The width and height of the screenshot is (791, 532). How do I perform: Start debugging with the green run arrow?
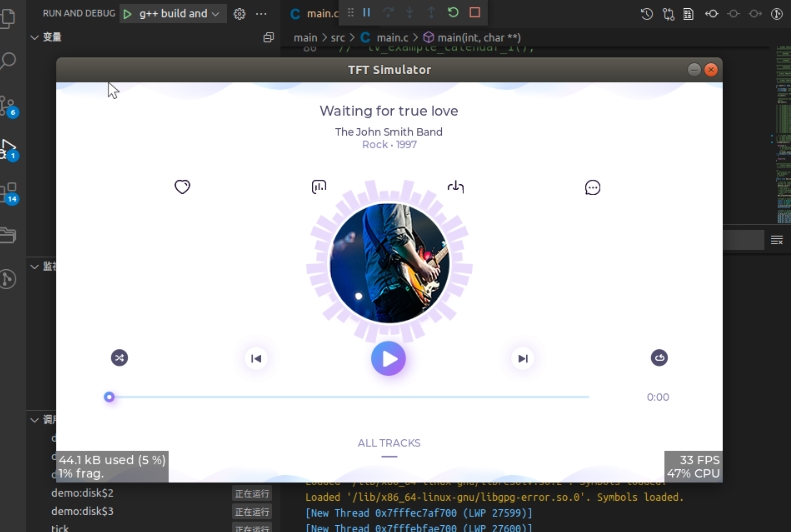point(128,14)
